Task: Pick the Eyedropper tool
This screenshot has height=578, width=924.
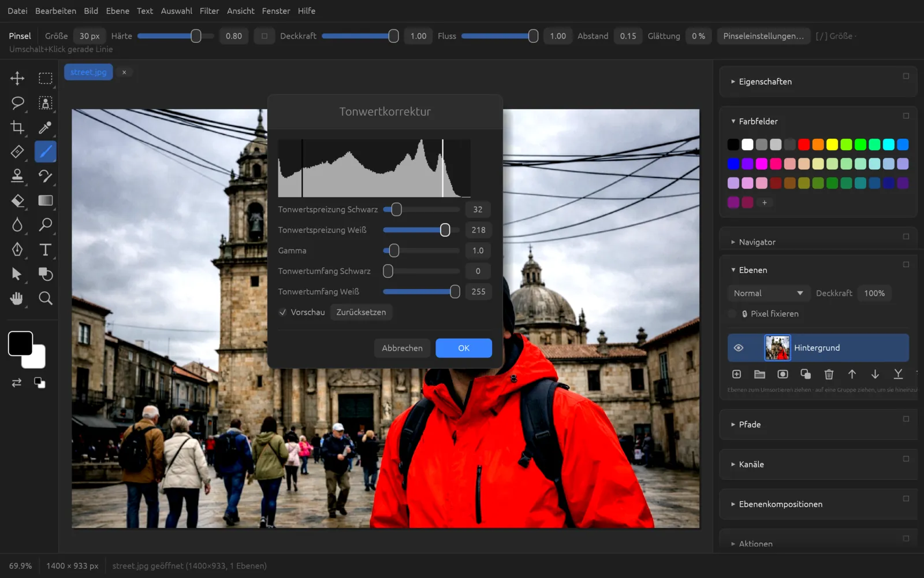Action: (x=45, y=127)
